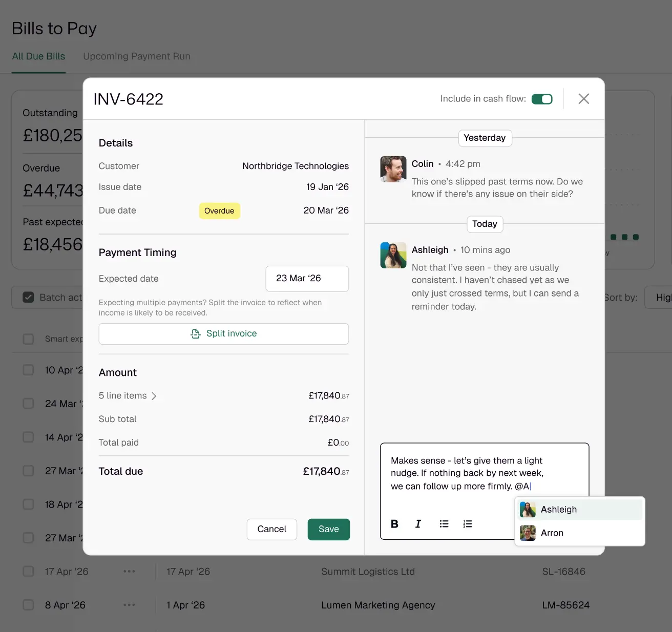This screenshot has width=672, height=632.
Task: Close the INV-6422 dialog with the X icon
Action: (583, 99)
